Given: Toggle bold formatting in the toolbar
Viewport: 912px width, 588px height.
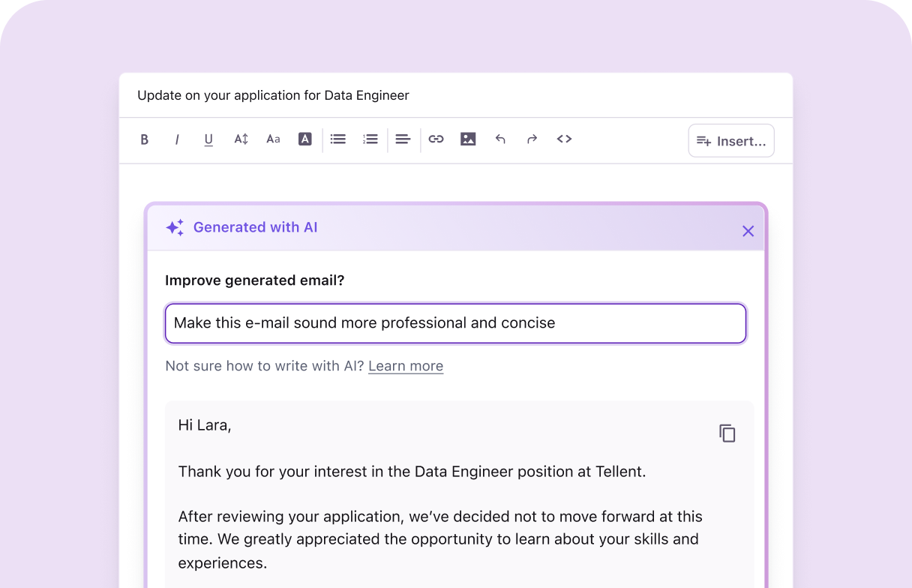Looking at the screenshot, I should coord(145,139).
